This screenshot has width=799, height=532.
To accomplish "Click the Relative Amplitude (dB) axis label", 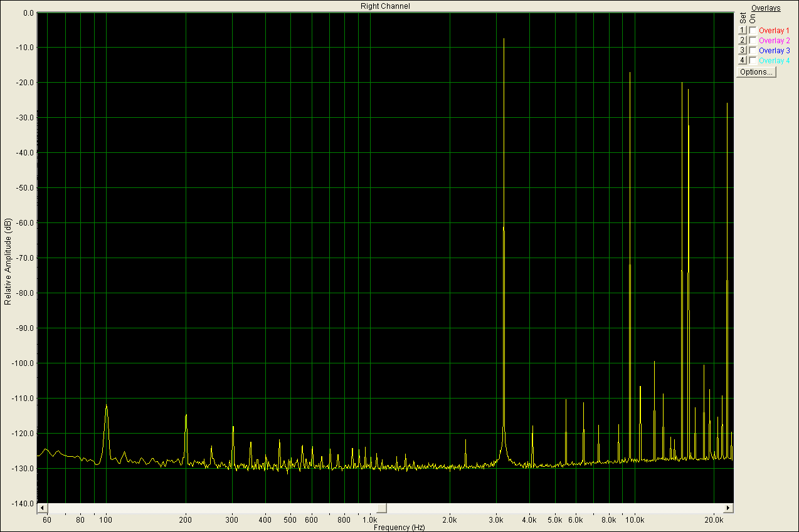I will pos(8,262).
